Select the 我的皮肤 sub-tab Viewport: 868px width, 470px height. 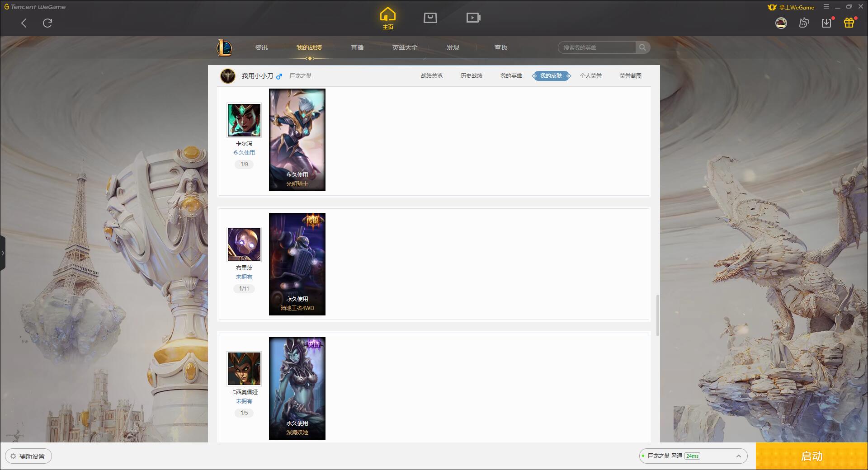click(x=551, y=76)
